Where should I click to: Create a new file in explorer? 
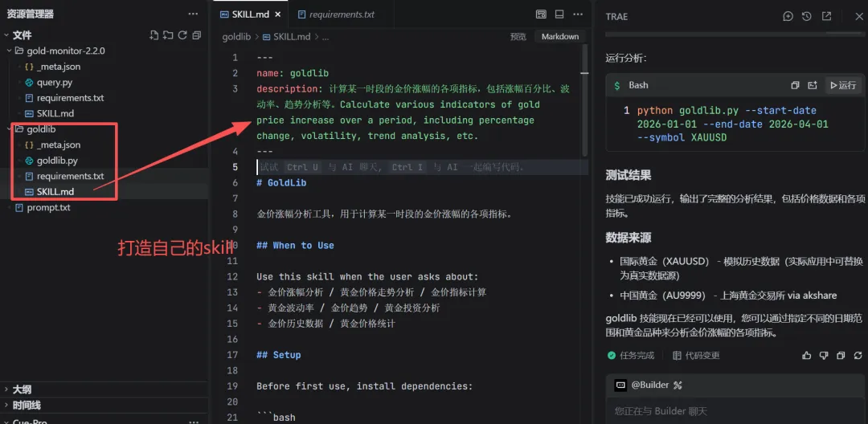(x=154, y=35)
